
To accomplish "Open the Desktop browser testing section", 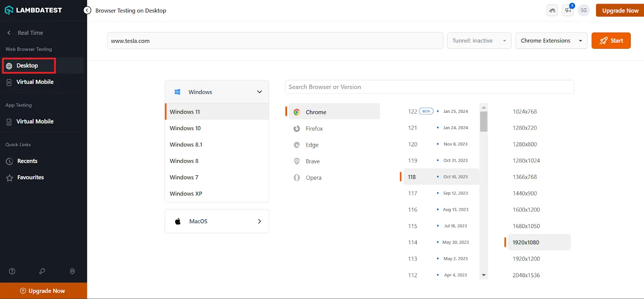I will (x=29, y=66).
